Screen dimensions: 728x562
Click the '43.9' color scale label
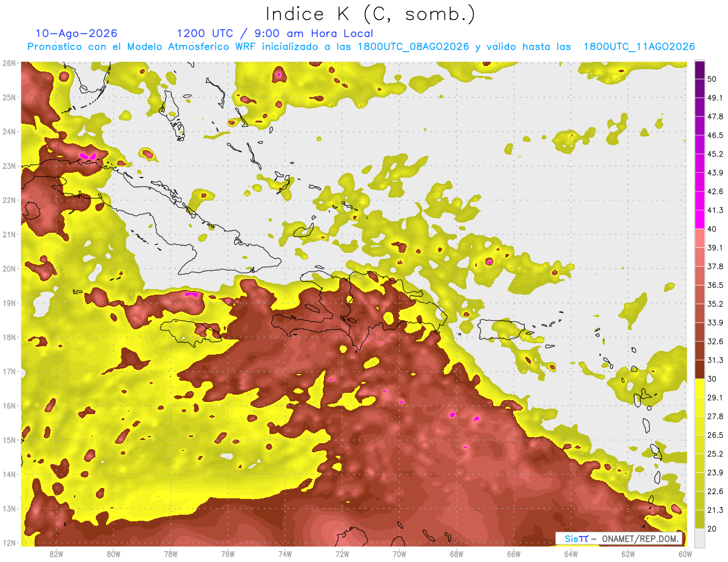click(x=715, y=173)
